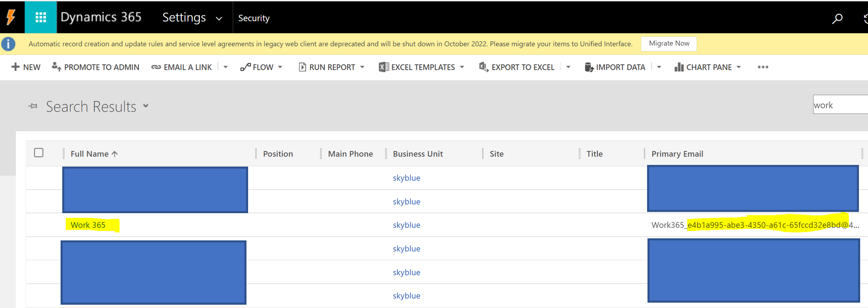The width and height of the screenshot is (868, 308).
Task: Open skyblue business unit in Work 365 row
Action: pyautogui.click(x=406, y=225)
